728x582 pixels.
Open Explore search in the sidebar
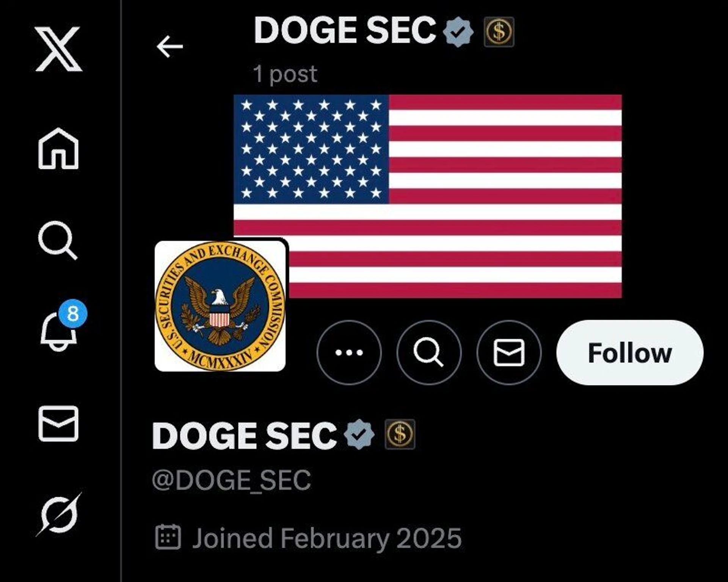coord(58,240)
